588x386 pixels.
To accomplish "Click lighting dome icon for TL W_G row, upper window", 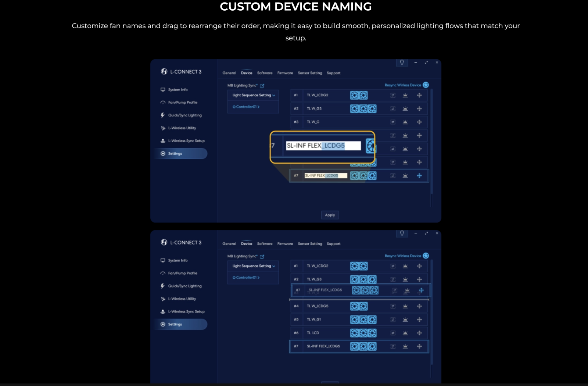I will [x=405, y=122].
